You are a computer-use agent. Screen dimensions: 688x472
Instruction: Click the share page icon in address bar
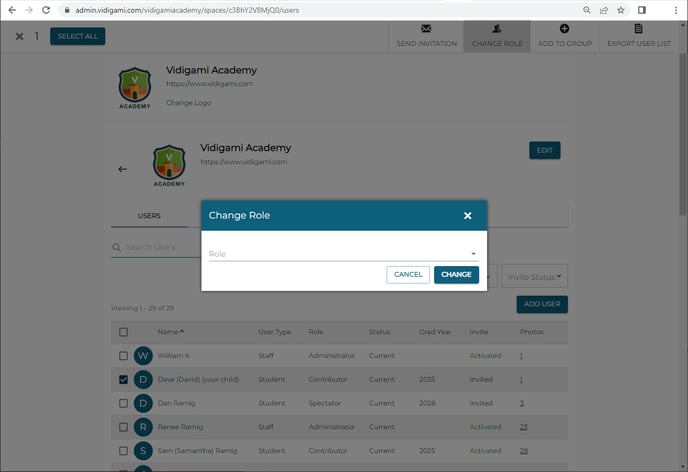604,10
